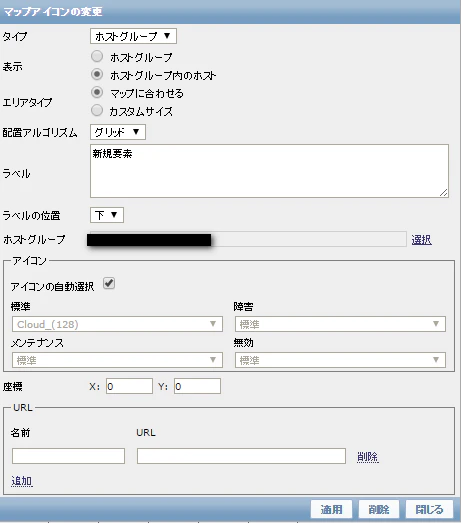Screen dimensions: 461x523
Task: Click the URL address input field
Action: (241, 456)
